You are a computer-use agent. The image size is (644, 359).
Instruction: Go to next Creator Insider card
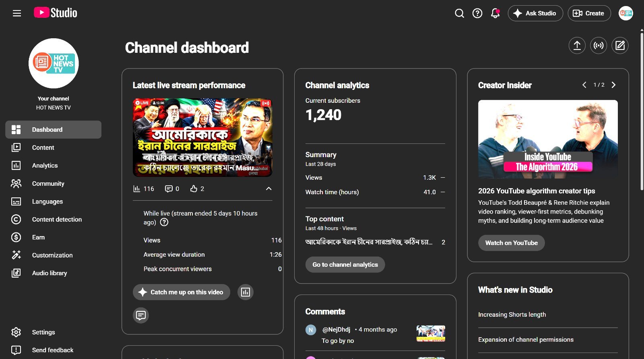613,85
